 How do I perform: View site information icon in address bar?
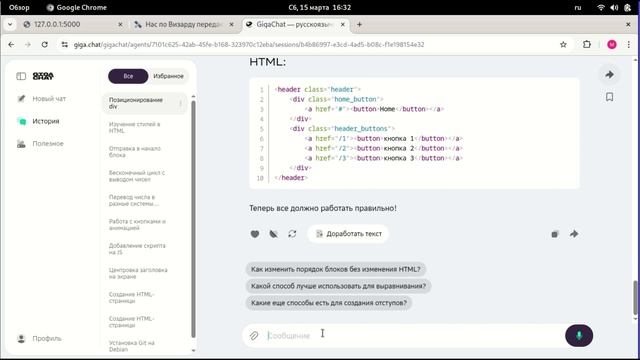click(x=64, y=44)
